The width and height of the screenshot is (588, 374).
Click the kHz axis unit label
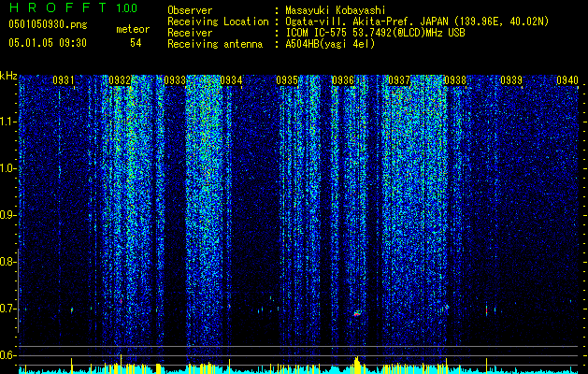click(8, 76)
